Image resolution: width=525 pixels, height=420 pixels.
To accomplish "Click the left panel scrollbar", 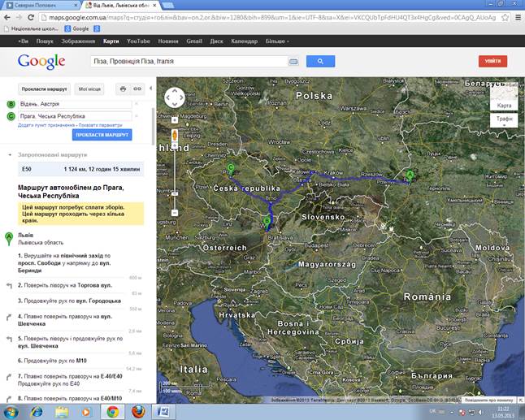I will [154, 125].
